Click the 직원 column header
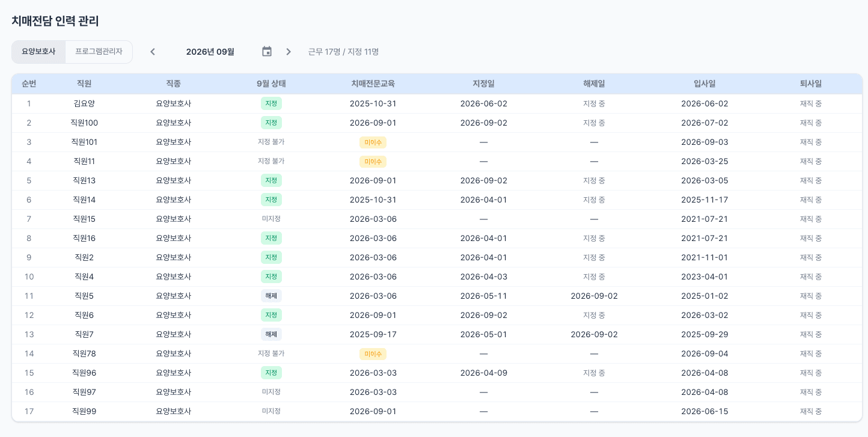The image size is (868, 437). 84,84
